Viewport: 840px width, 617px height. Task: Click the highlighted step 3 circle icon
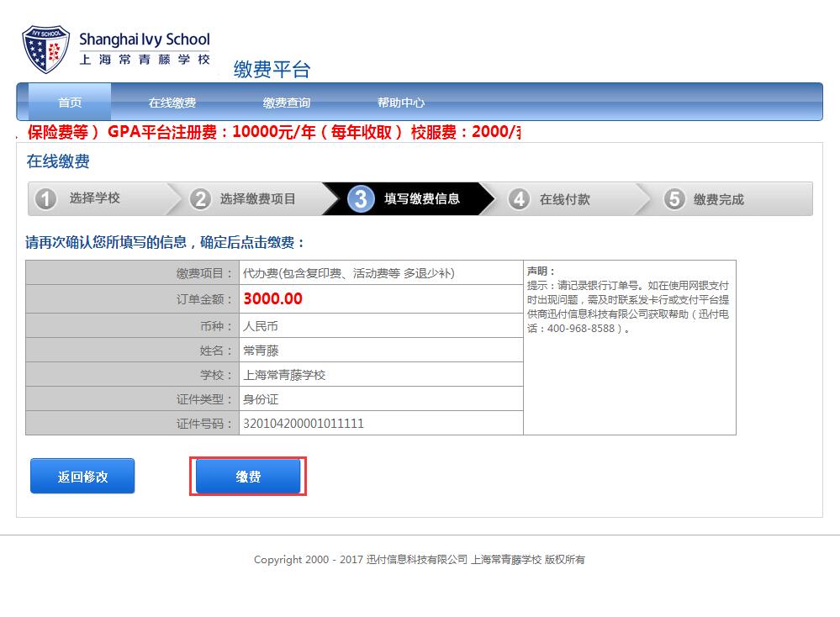360,199
